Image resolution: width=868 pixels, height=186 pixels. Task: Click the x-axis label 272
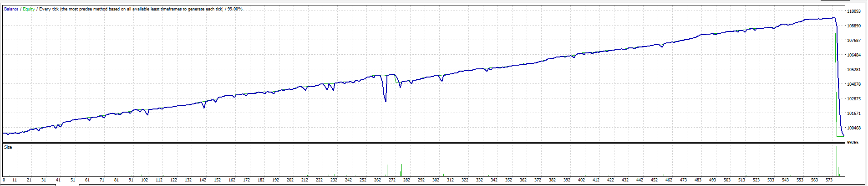point(392,180)
